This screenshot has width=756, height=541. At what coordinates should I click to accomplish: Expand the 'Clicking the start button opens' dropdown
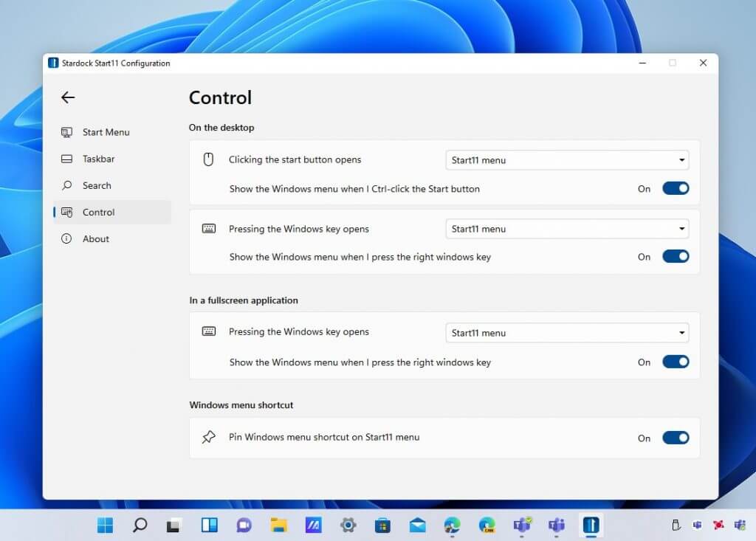click(x=567, y=160)
